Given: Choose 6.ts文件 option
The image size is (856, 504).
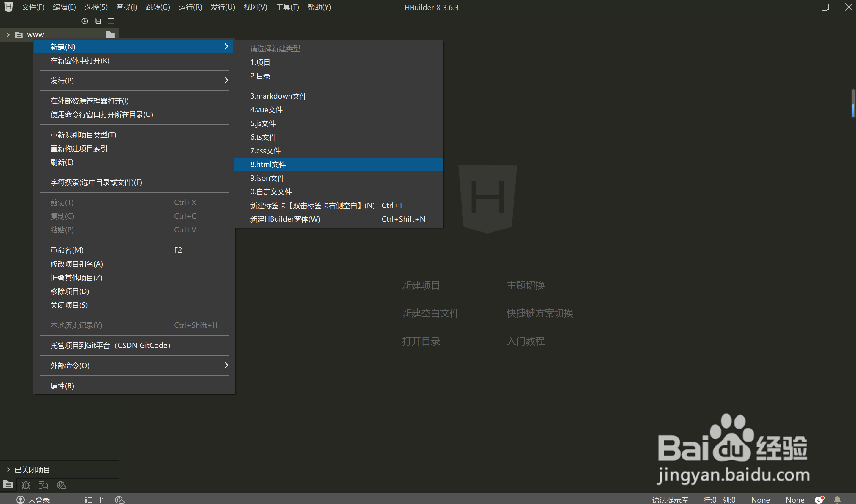Looking at the screenshot, I should 338,137.
